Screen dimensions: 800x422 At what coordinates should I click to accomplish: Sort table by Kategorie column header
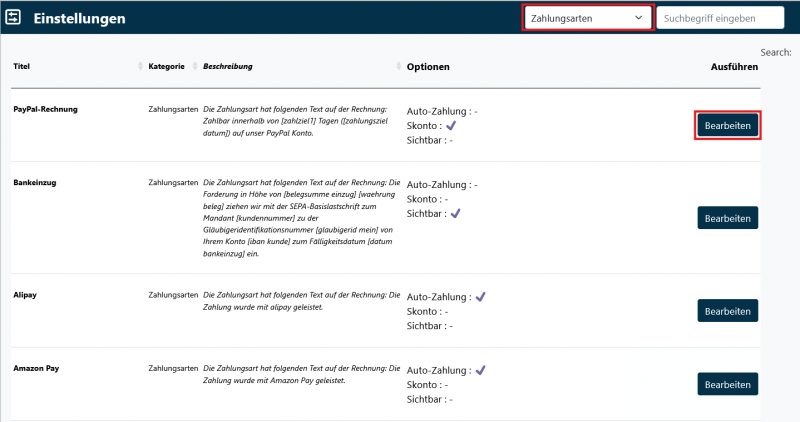(x=166, y=67)
